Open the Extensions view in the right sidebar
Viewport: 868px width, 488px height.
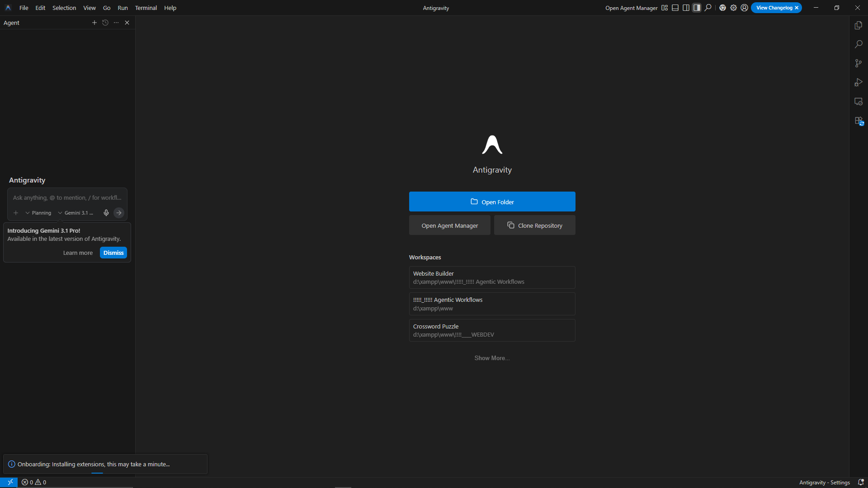click(859, 121)
